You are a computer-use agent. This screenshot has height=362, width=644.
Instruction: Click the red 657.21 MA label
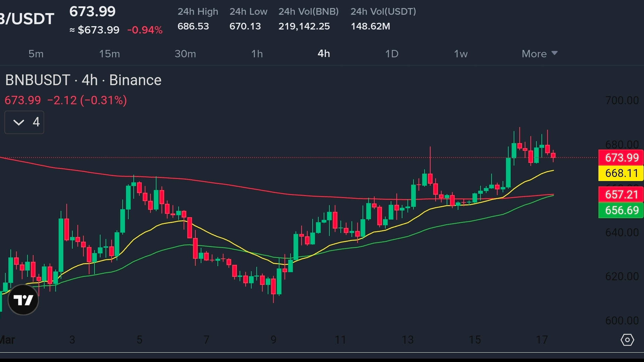tap(621, 194)
